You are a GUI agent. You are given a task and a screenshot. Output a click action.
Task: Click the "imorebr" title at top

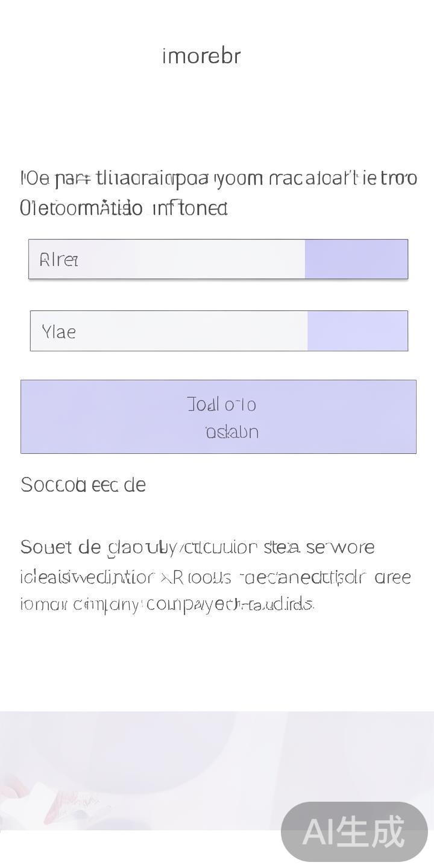pos(201,56)
